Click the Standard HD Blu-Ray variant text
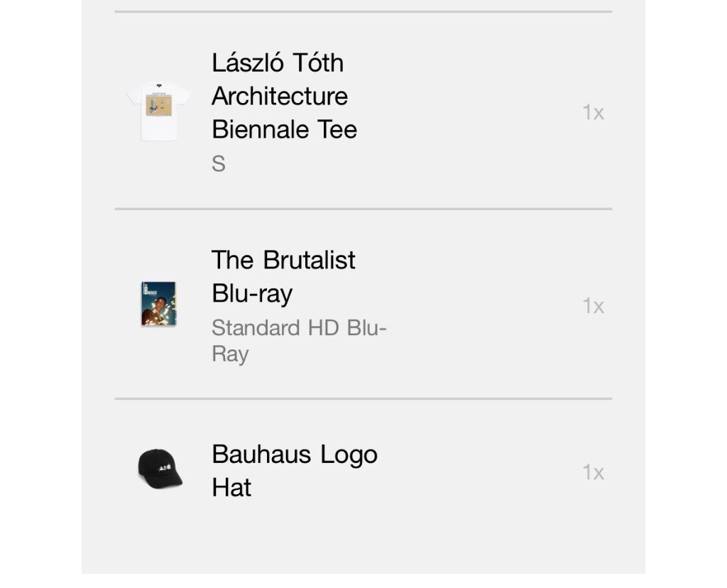 pyautogui.click(x=299, y=341)
